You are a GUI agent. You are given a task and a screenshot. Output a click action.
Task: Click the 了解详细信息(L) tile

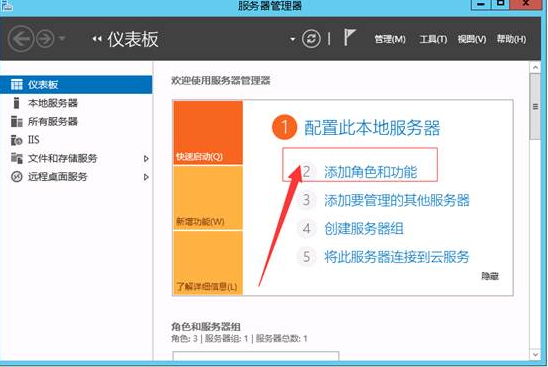pos(208,262)
